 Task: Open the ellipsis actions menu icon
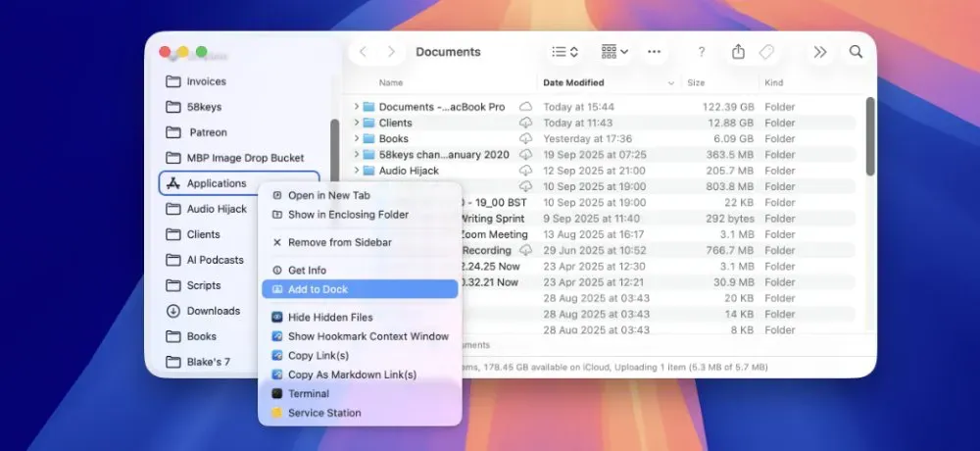coord(654,52)
